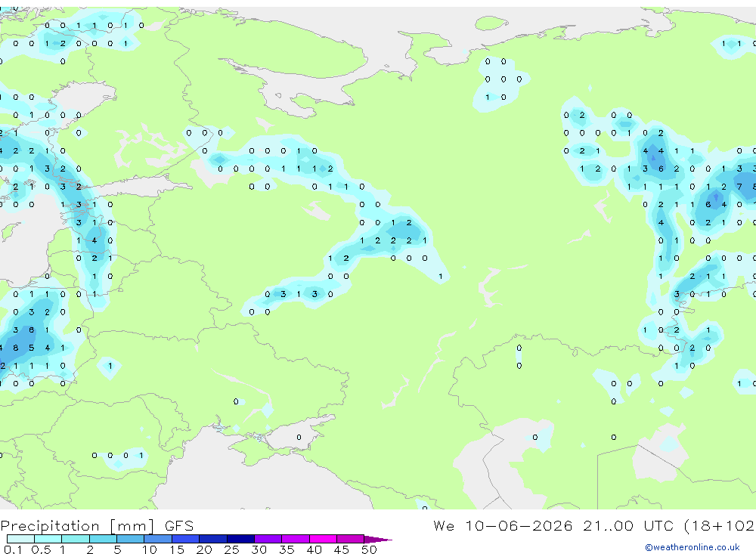
Task: Click the 'We 10-06-2026' date text
Action: pos(503,525)
